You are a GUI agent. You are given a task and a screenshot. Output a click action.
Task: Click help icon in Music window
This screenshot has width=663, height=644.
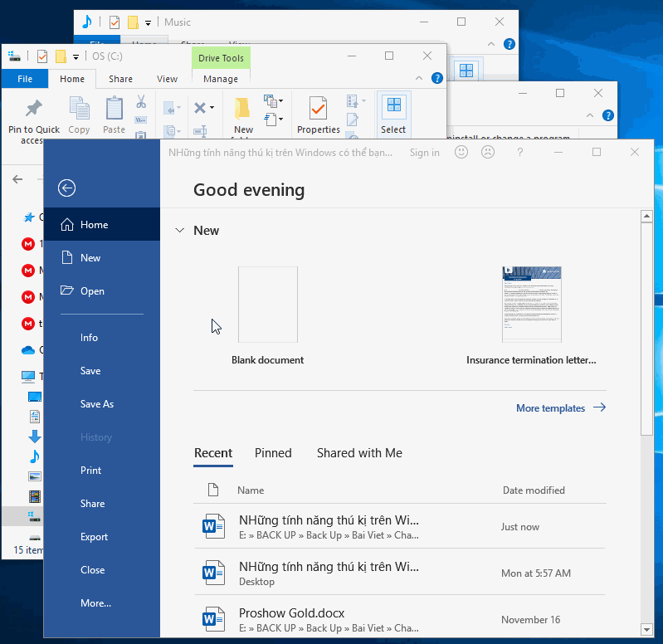coord(509,44)
